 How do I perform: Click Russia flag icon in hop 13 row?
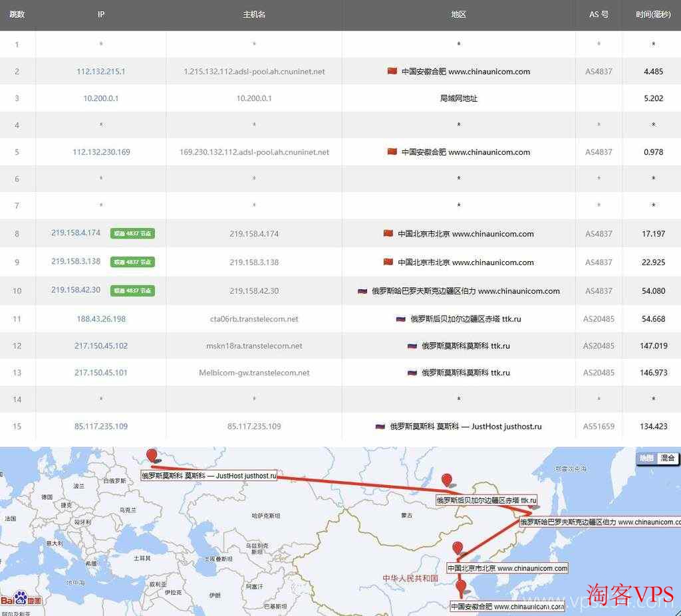412,373
